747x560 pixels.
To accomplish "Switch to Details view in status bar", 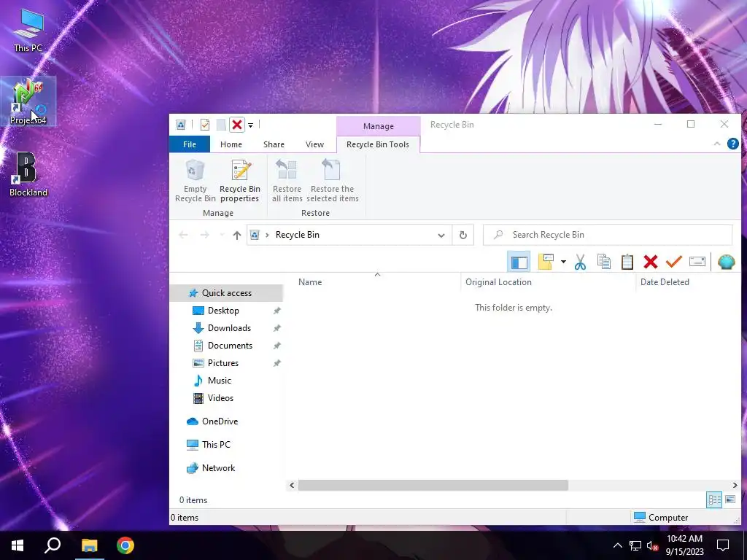I will (x=714, y=499).
